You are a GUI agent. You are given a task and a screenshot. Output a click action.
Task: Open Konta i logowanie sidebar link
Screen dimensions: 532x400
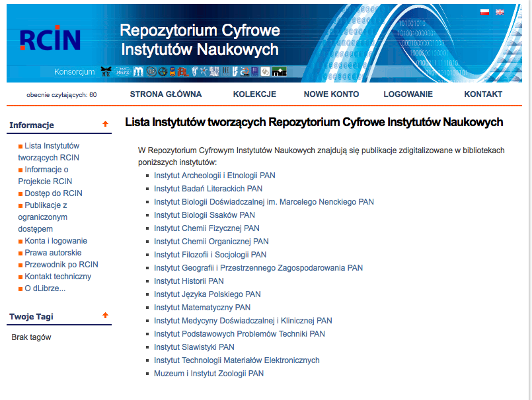click(56, 241)
